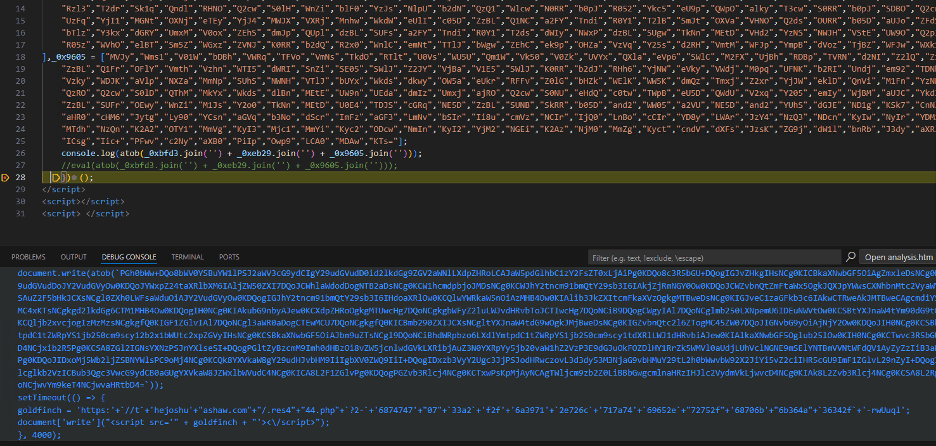This screenshot has height=446, width=936.
Task: Click the "MVJy" string on line 18
Action: click(x=121, y=57)
